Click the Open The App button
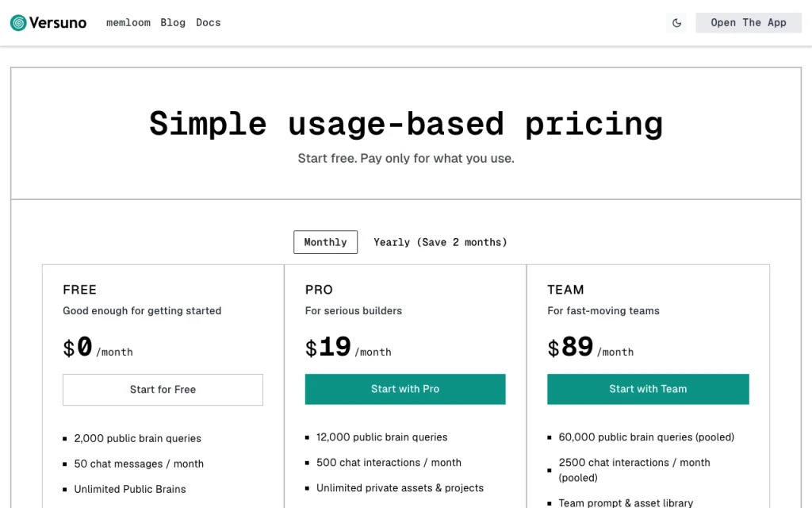Viewport: 812px width, 508px height. [x=749, y=23]
